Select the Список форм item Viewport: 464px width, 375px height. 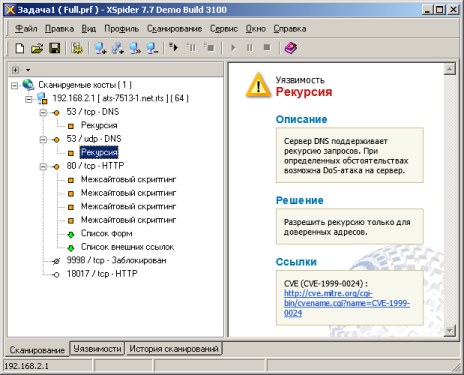pyautogui.click(x=107, y=233)
